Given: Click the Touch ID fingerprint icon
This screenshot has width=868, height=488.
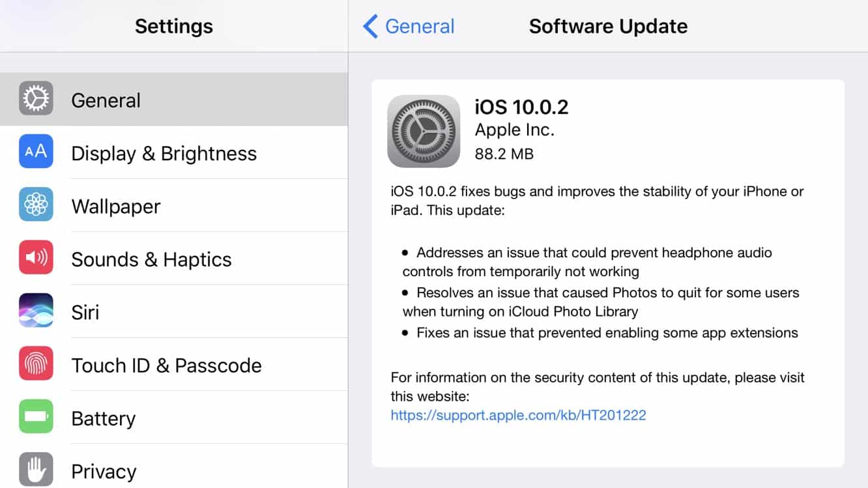Looking at the screenshot, I should click(36, 364).
